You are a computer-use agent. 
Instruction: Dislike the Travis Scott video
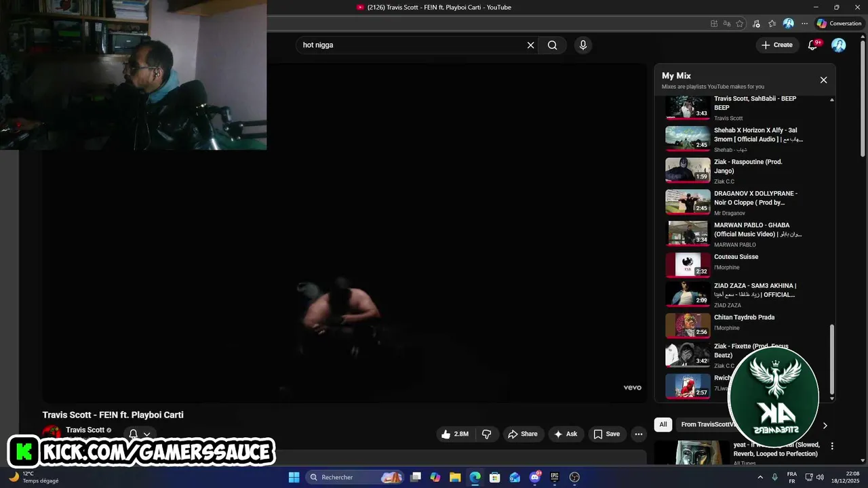coord(486,434)
